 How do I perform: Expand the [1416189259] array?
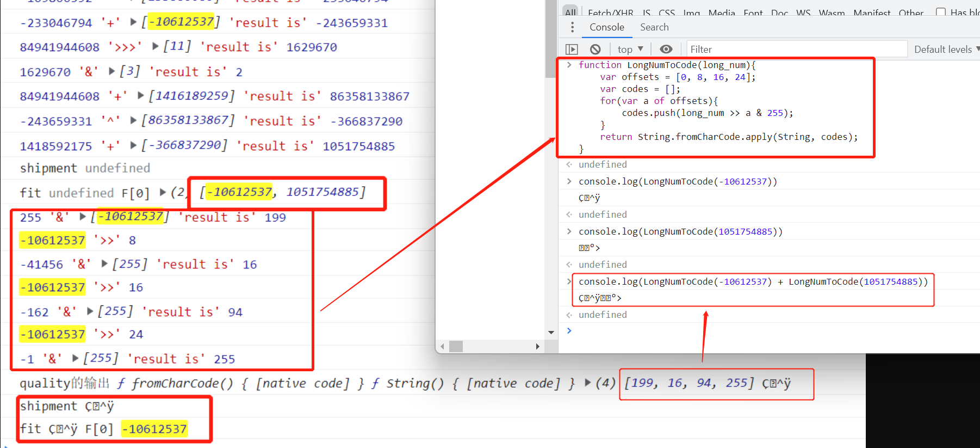pyautogui.click(x=141, y=95)
